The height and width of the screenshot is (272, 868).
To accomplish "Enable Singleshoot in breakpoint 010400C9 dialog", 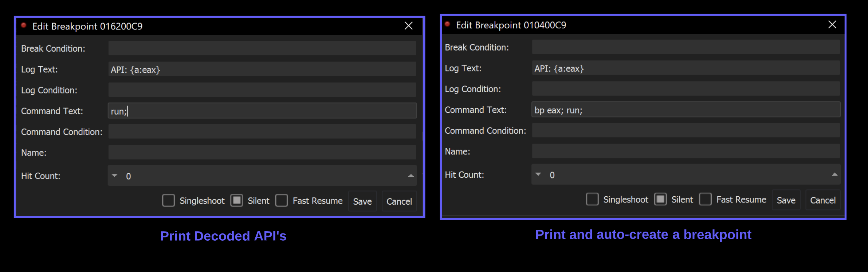I will point(592,199).
